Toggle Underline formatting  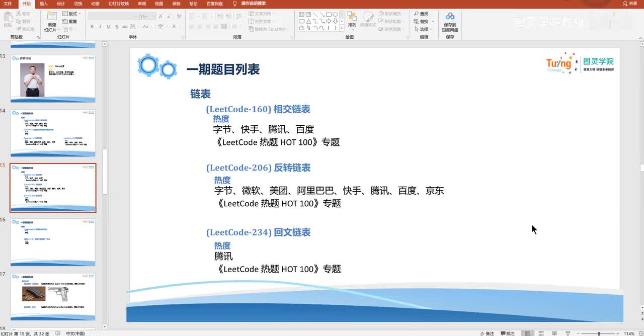point(108,27)
